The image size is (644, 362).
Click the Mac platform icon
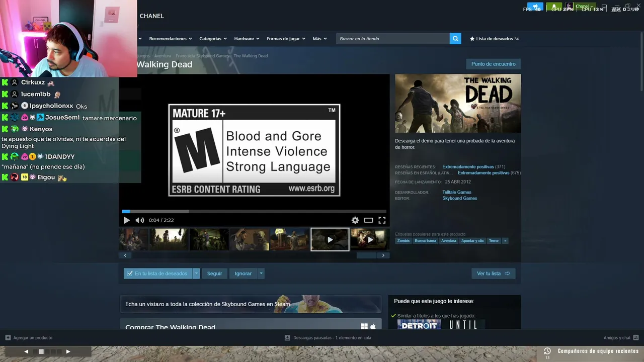tap(373, 327)
